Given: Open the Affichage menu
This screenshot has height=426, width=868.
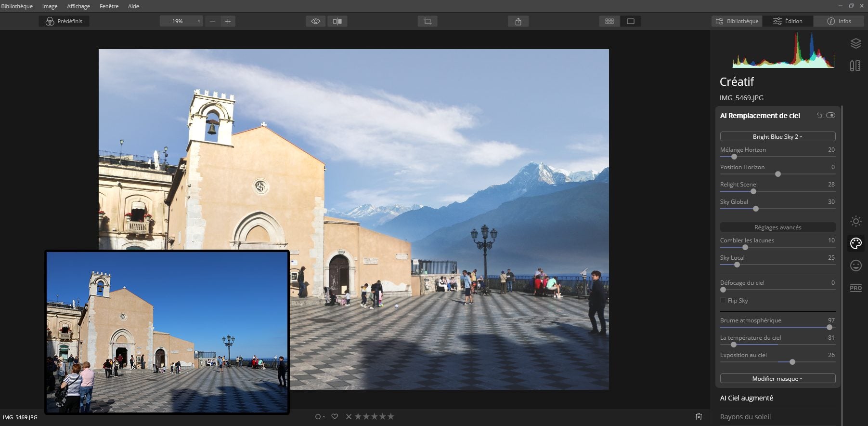Looking at the screenshot, I should click(x=78, y=6).
